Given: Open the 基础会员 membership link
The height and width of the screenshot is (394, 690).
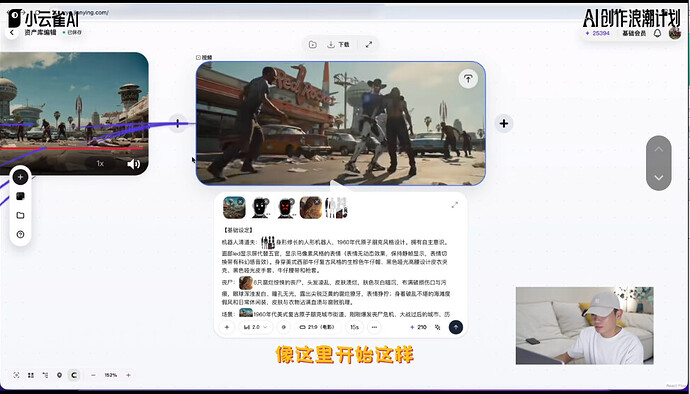Looking at the screenshot, I should point(634,33).
